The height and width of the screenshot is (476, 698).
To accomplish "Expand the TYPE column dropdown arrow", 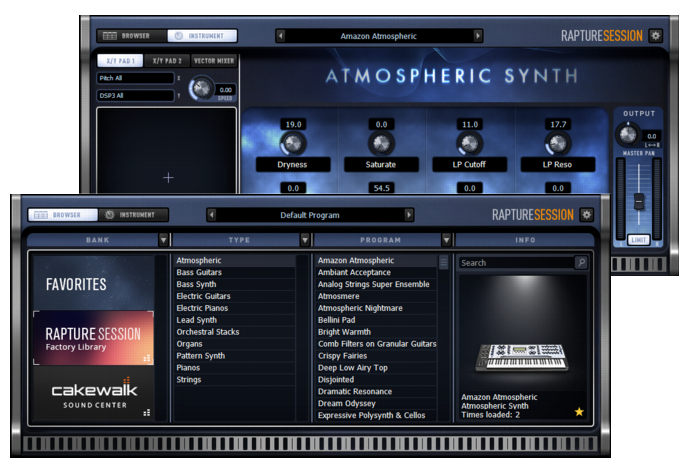I will (x=305, y=240).
